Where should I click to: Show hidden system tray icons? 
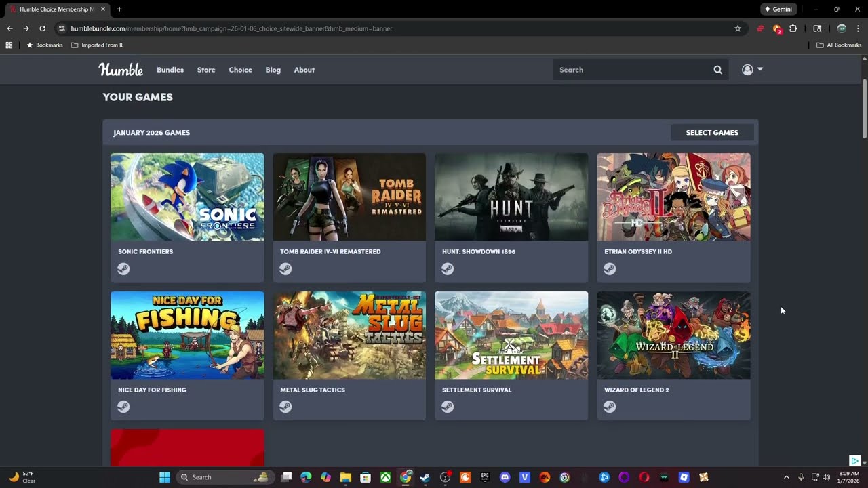coord(787,477)
